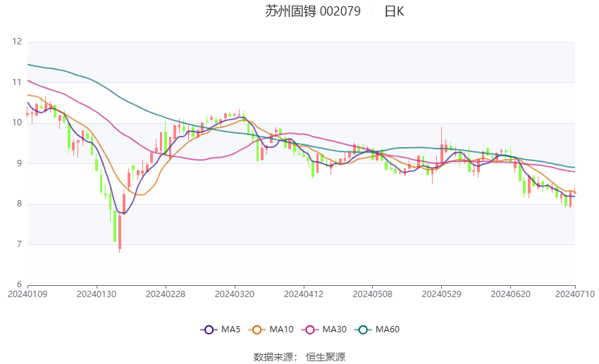Select the 20240529 date axis label
This screenshot has height=364, width=599.
(x=441, y=294)
